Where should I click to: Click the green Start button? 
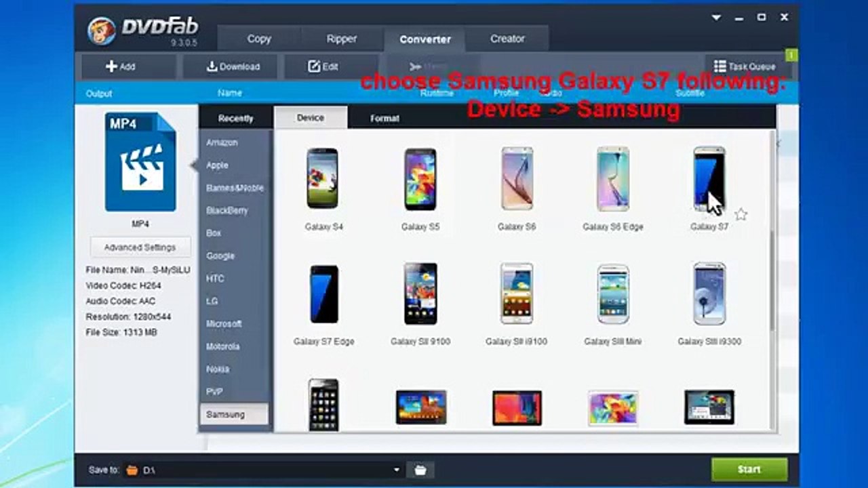click(x=749, y=469)
